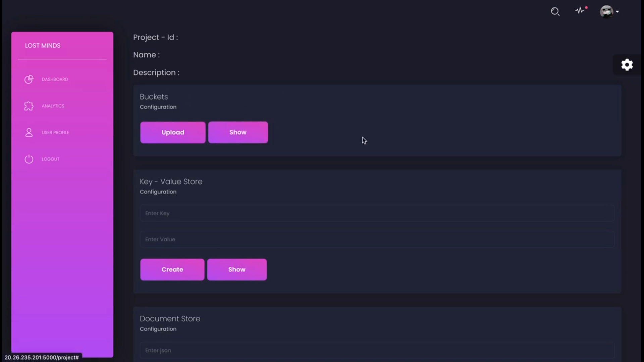
Task: Open search using the magnifier icon
Action: click(x=555, y=11)
